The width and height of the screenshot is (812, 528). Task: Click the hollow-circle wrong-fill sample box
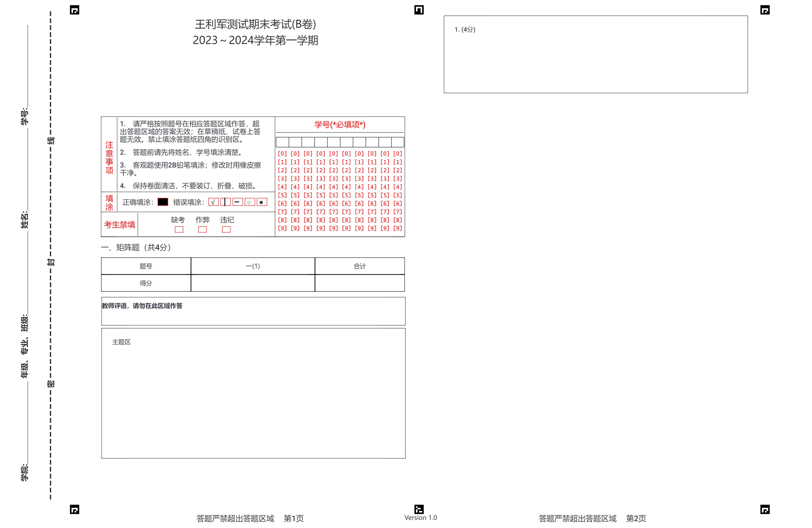click(250, 202)
